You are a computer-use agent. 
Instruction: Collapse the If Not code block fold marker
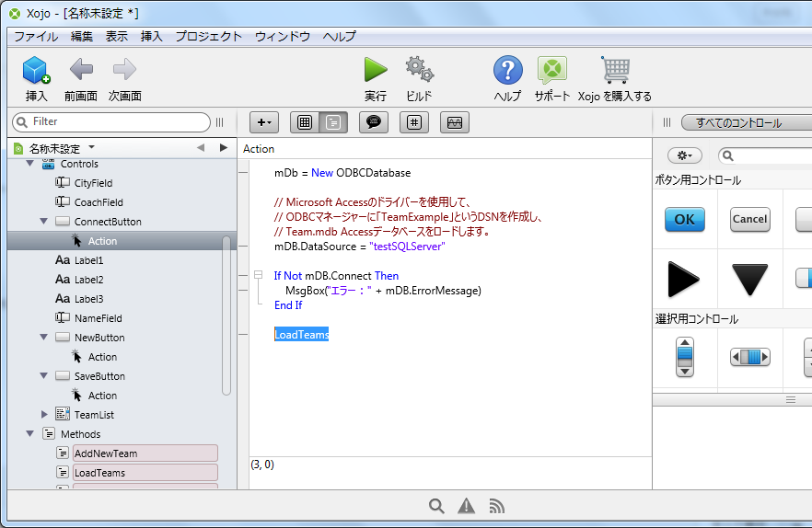click(x=258, y=275)
